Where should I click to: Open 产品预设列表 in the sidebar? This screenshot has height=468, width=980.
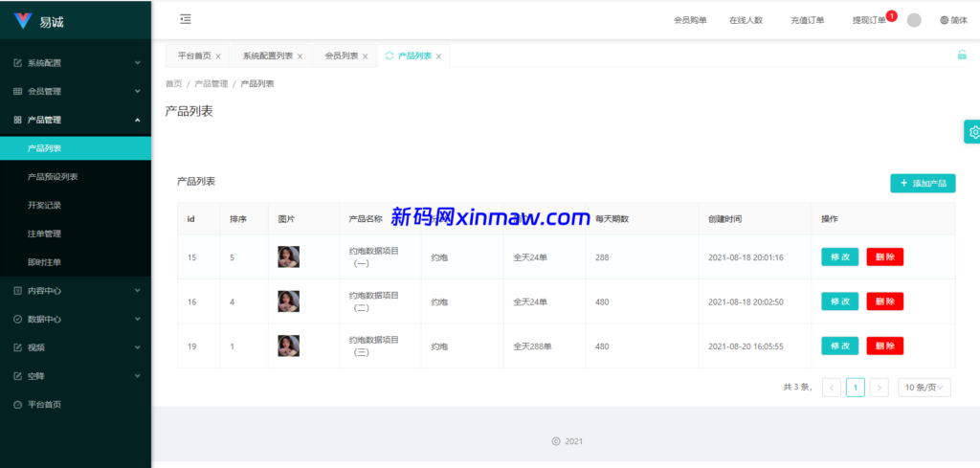(76, 177)
